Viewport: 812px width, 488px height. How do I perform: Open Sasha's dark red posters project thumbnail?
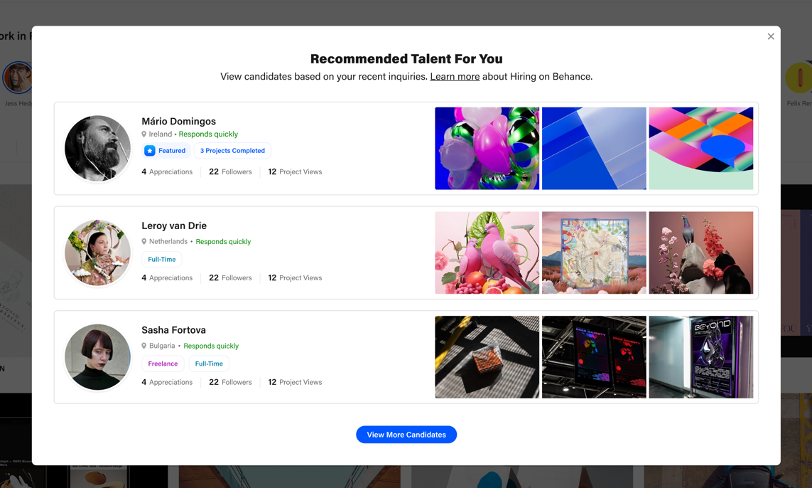point(594,357)
